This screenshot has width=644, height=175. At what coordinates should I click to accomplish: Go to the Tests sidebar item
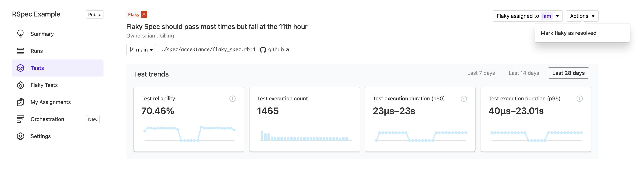37,68
